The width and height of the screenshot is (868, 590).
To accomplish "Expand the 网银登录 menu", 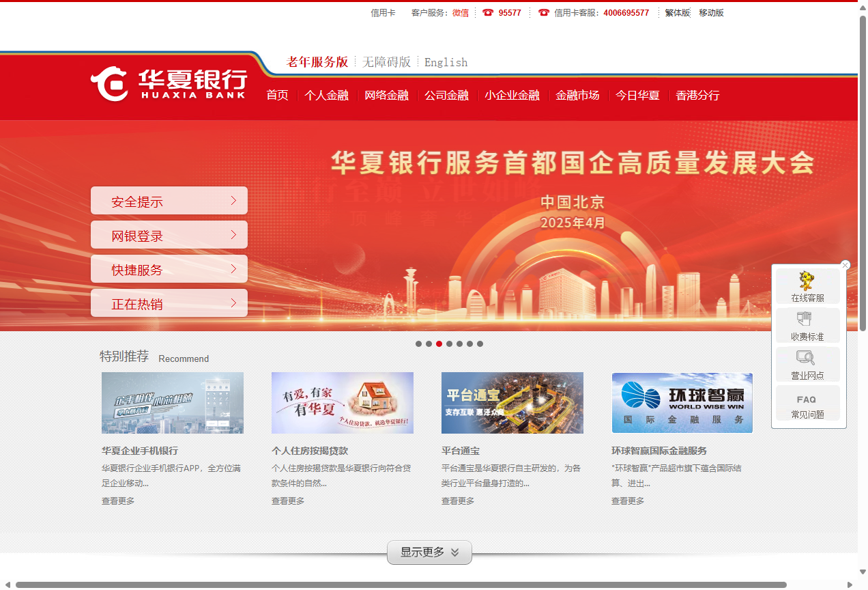I will 169,236.
